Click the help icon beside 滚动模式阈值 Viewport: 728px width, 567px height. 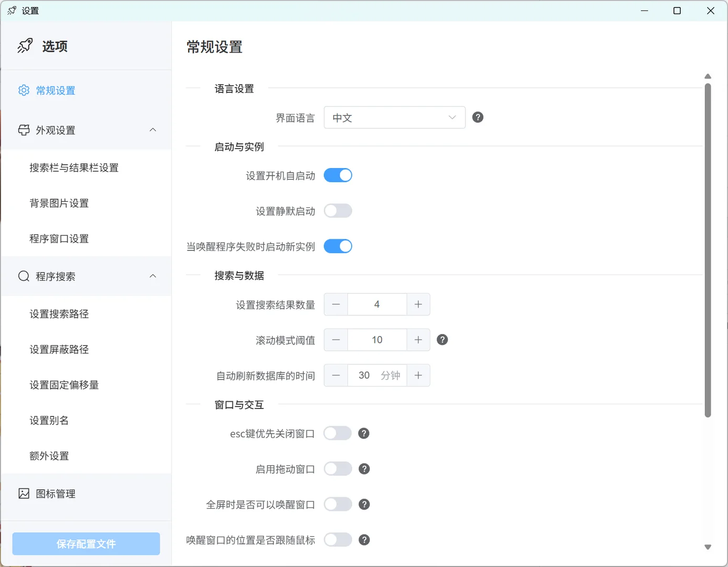coord(442,340)
